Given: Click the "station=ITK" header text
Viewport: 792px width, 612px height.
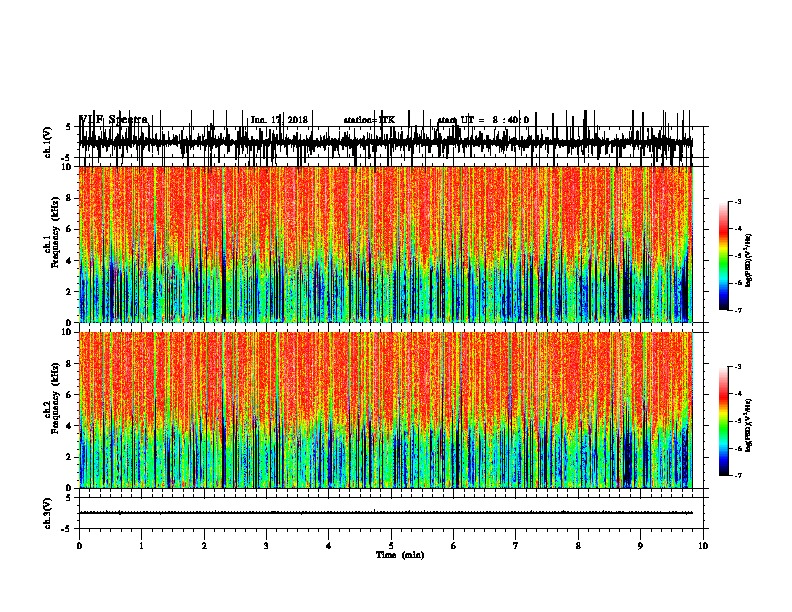Looking at the screenshot, I should 369,120.
